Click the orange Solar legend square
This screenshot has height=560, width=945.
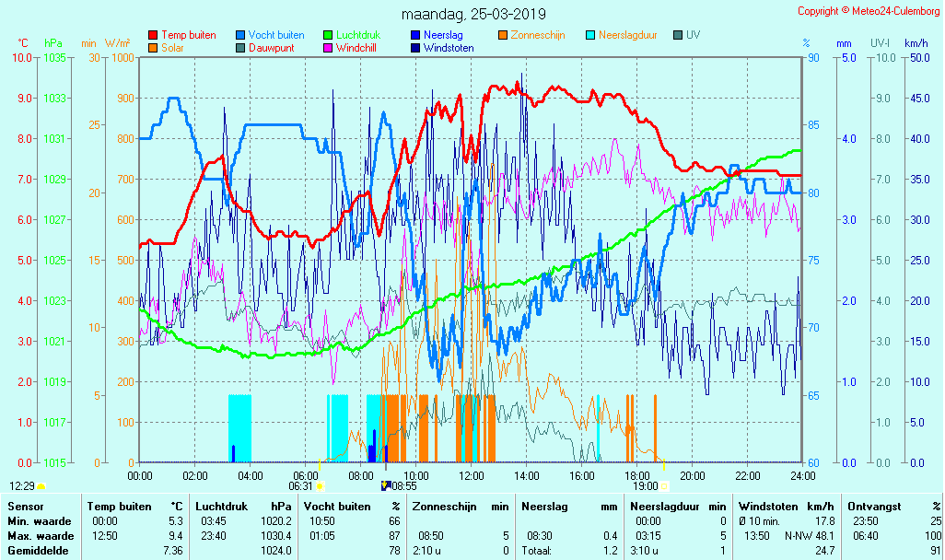(153, 48)
